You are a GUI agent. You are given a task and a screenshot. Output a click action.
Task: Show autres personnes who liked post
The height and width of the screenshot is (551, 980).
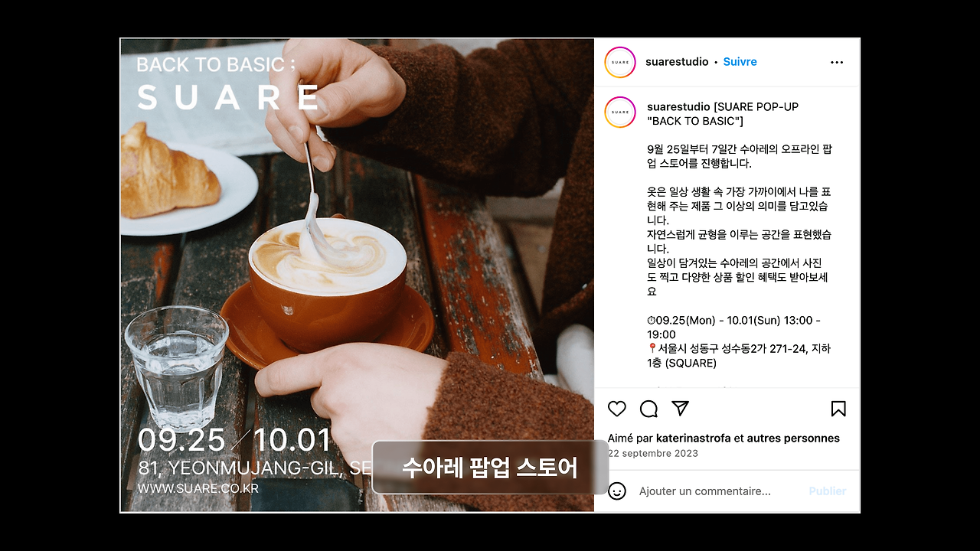pyautogui.click(x=793, y=439)
